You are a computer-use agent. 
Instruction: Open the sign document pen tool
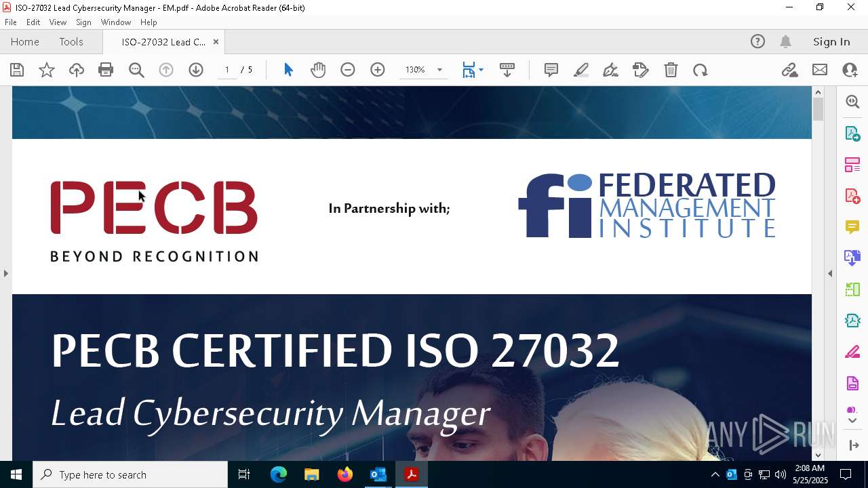point(610,70)
